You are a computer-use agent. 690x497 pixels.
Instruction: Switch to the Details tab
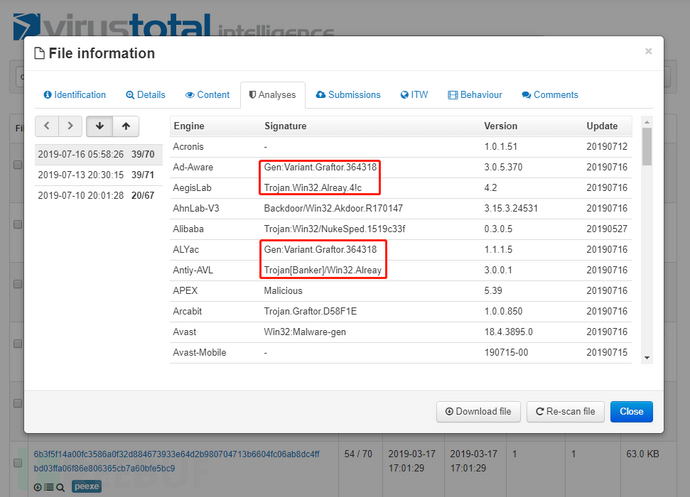146,95
